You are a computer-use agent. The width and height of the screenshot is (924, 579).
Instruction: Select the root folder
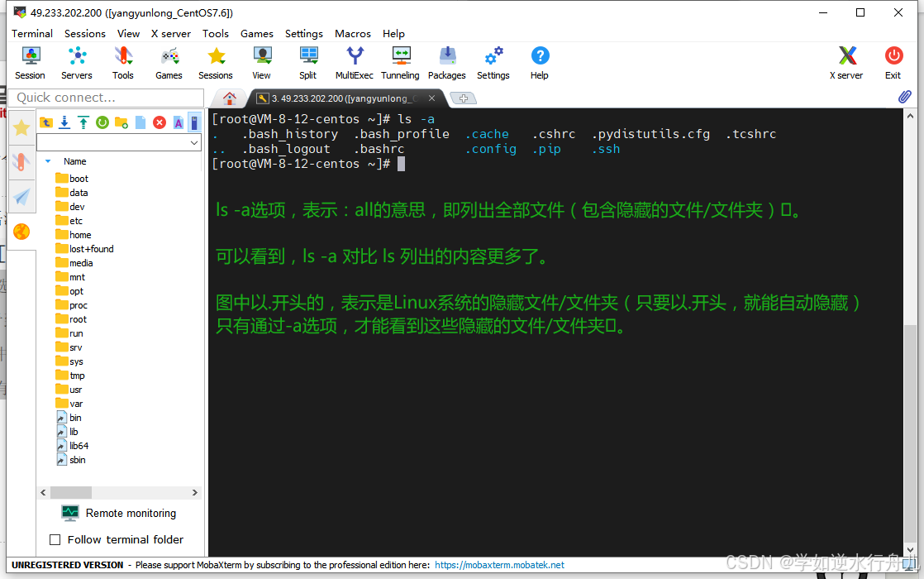71,319
